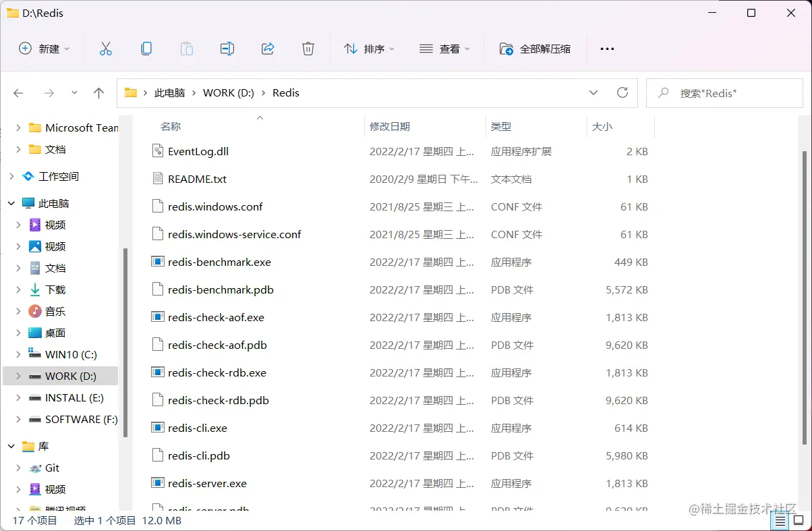812x531 pixels.
Task: Select redis-check-aof.pdb file
Action: [x=217, y=345]
